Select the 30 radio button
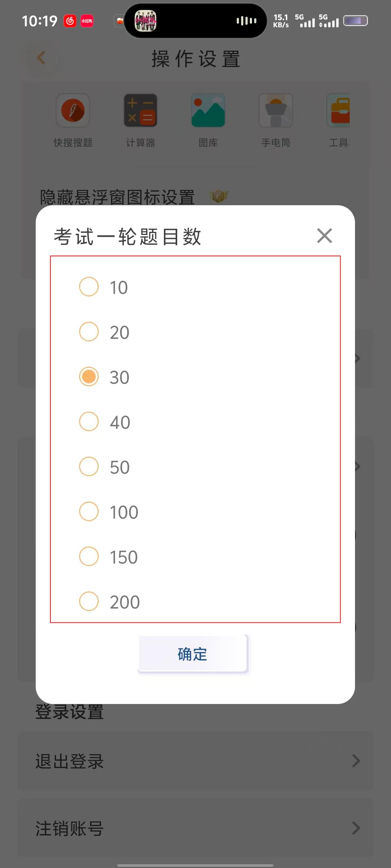 [x=89, y=377]
